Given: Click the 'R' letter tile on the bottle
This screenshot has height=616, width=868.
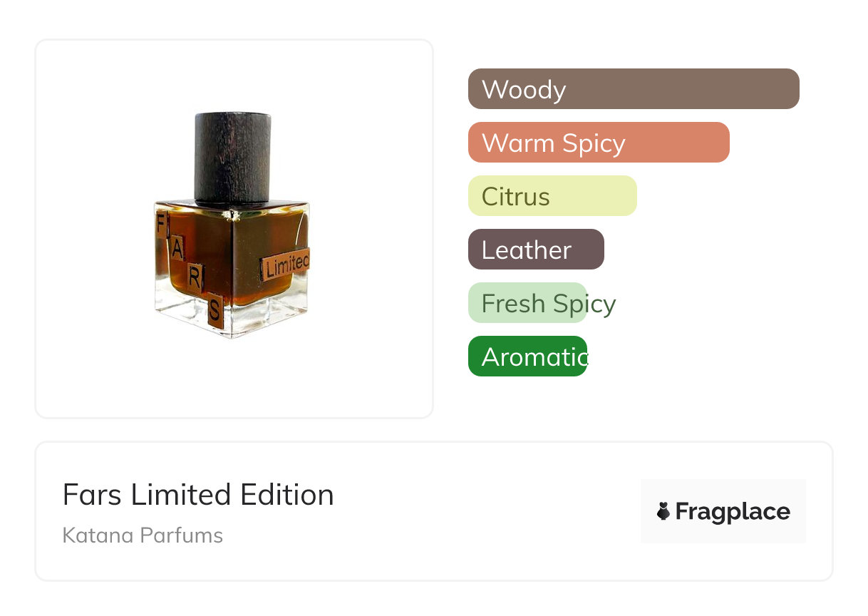Looking at the screenshot, I should 195,279.
